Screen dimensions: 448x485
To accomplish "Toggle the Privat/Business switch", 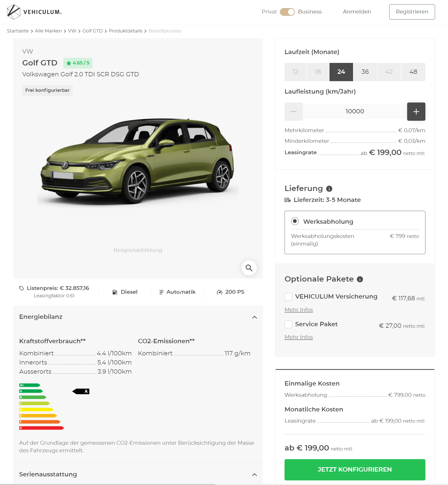I will (x=287, y=12).
